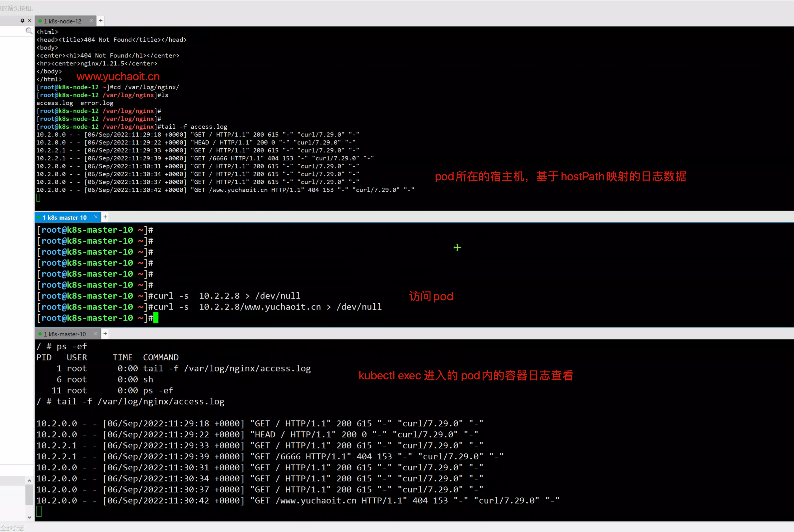The width and height of the screenshot is (794, 532).
Task: Select k8s-master-10 tab above ps -ef output
Action: click(x=64, y=334)
